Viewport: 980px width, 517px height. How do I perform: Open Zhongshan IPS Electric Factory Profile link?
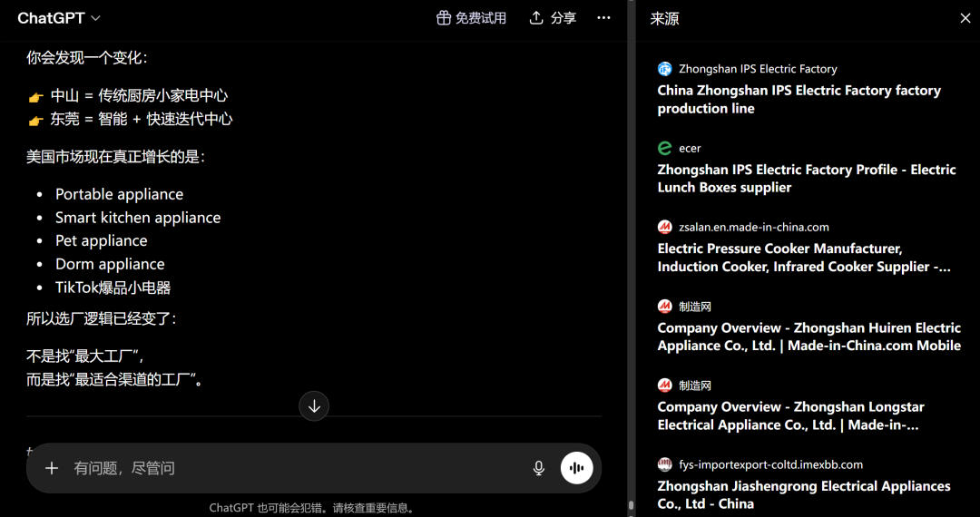pyautogui.click(x=807, y=179)
